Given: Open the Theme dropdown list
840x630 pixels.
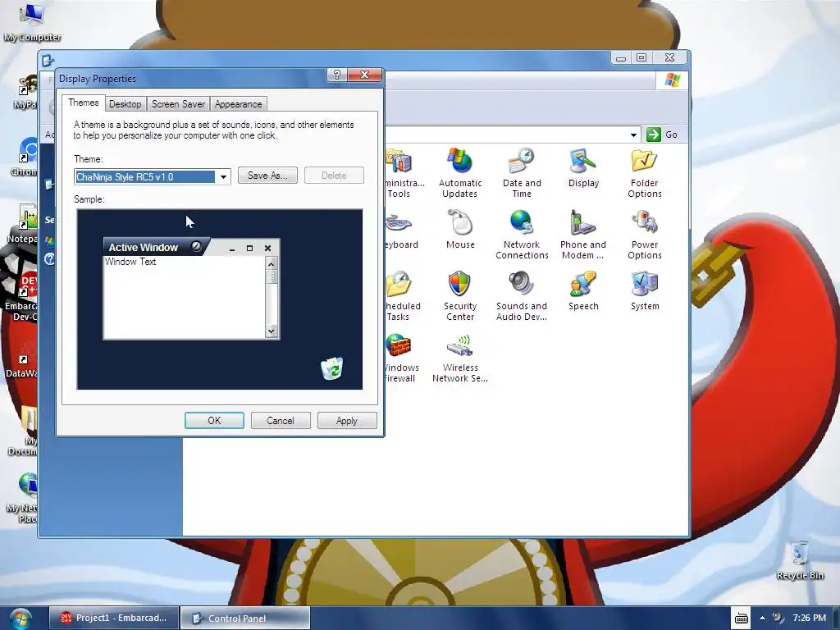Looking at the screenshot, I should [223, 177].
